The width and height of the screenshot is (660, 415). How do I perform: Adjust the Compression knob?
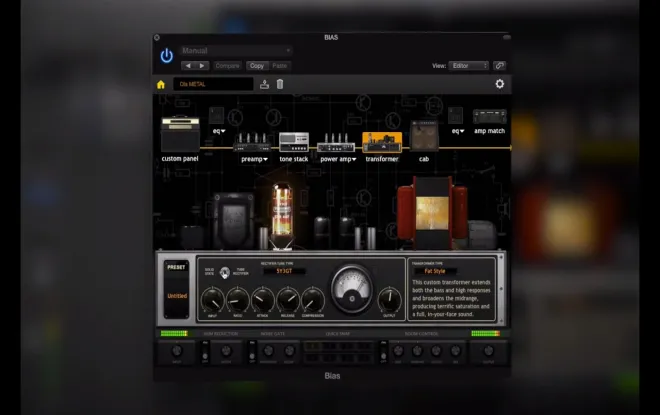click(313, 300)
